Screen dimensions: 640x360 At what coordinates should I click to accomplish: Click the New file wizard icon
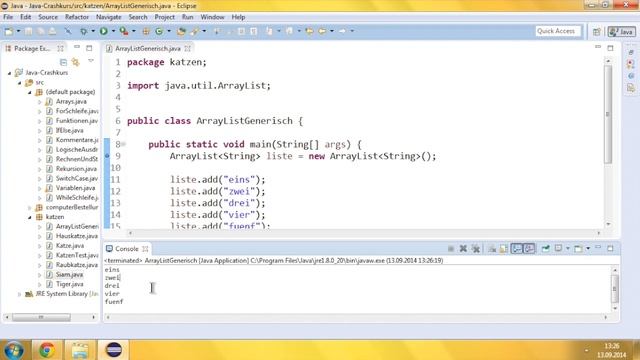(9, 31)
